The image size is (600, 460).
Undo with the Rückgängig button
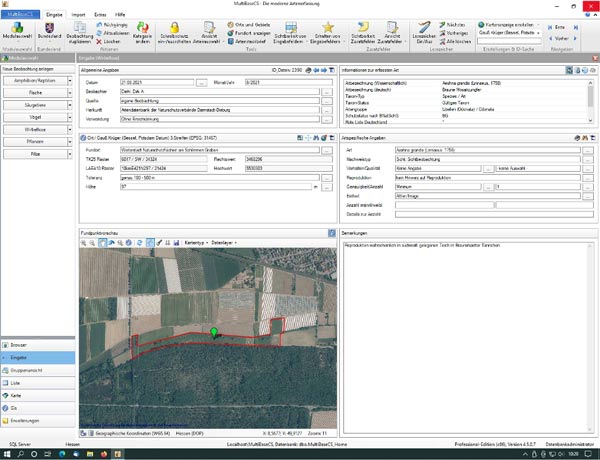click(112, 24)
